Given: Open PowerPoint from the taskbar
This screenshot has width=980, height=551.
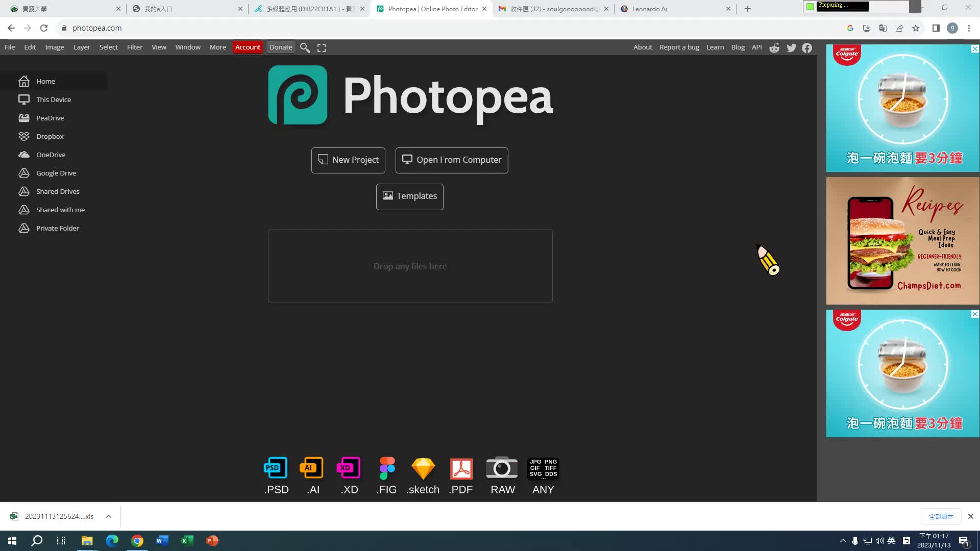Looking at the screenshot, I should (x=212, y=541).
